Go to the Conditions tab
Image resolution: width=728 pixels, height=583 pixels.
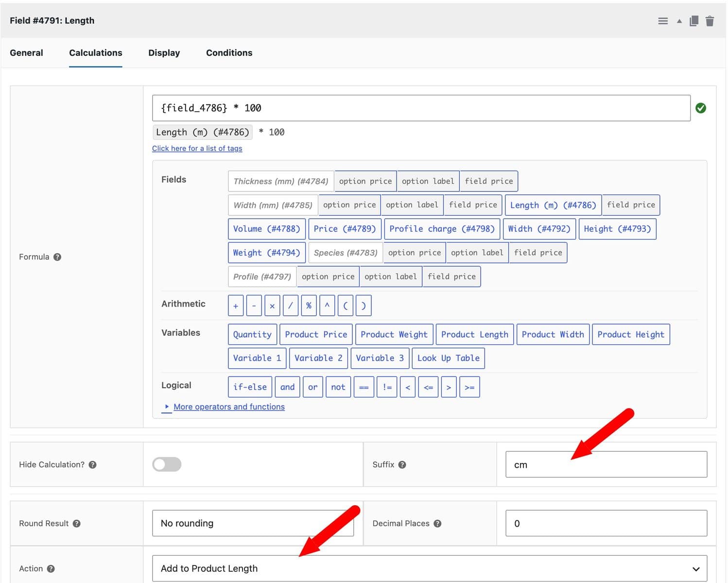tap(229, 52)
